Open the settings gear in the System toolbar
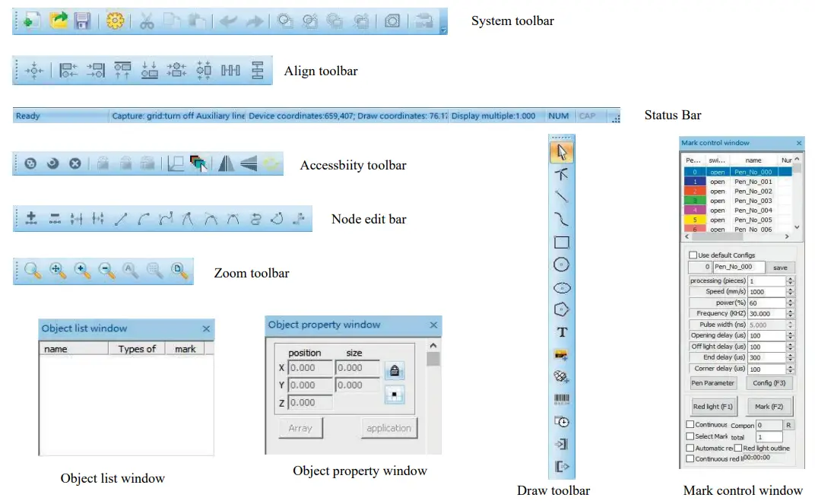Viewport: 815px width, 504px height. tap(115, 21)
